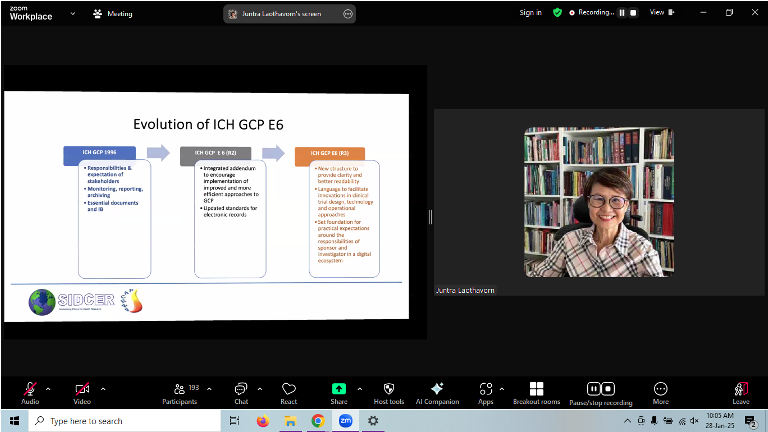Open Host tools shield icon

tap(388, 391)
